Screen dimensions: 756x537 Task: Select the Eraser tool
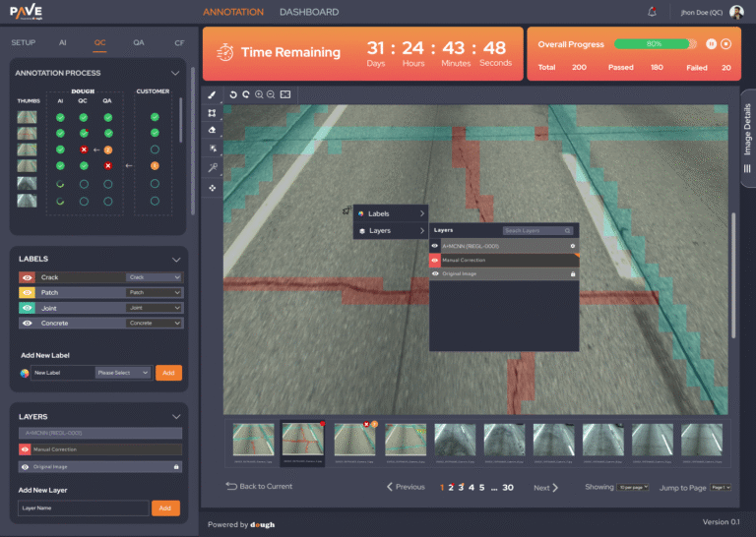click(x=212, y=130)
